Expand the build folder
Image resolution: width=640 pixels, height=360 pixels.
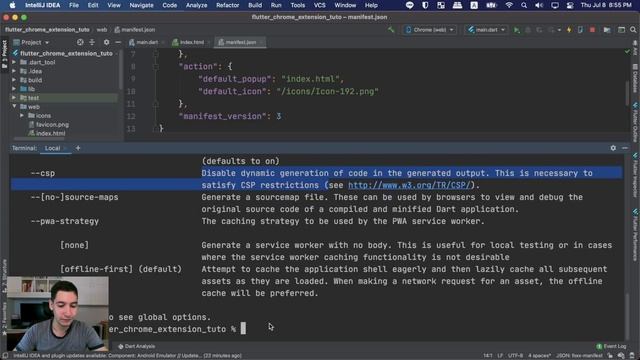click(14, 80)
